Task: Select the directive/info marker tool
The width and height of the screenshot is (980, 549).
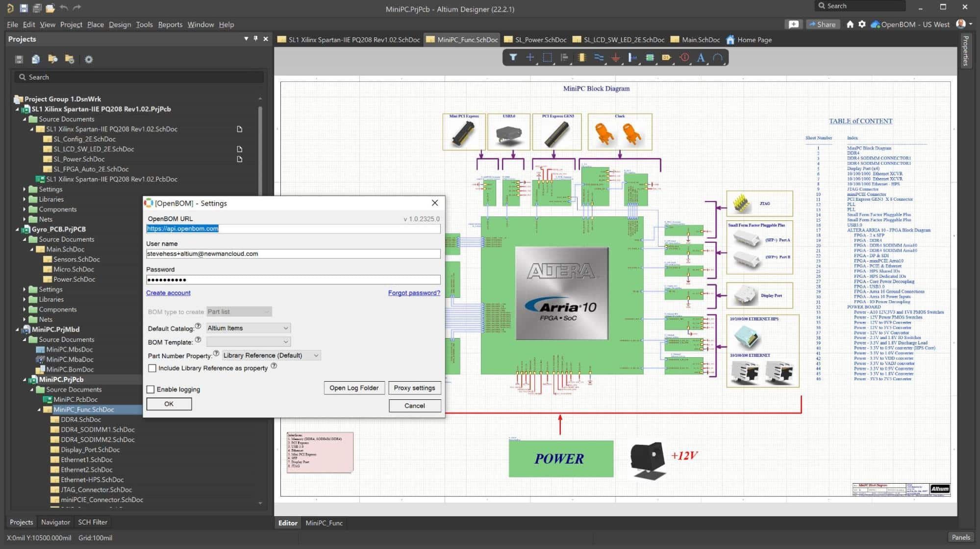Action: (684, 57)
